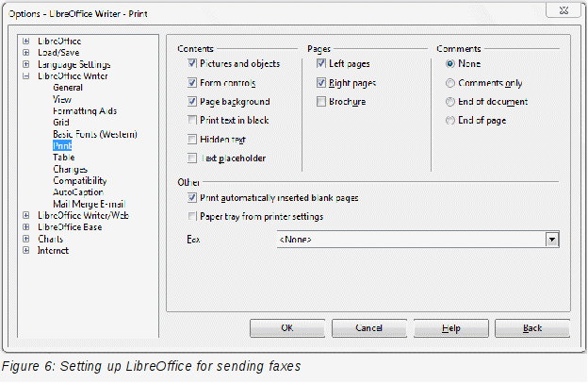Image resolution: width=588 pixels, height=383 pixels.
Task: Open the Mail Merge E-mail page
Action: pyautogui.click(x=89, y=204)
